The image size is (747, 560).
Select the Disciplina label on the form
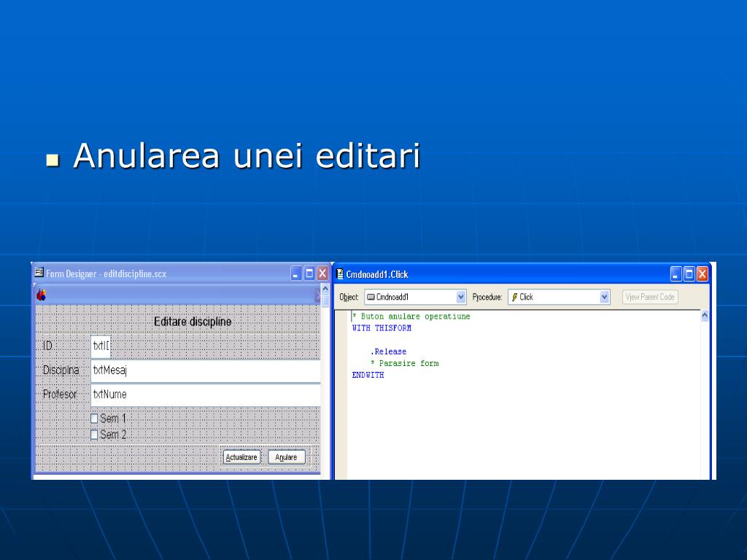click(x=61, y=370)
